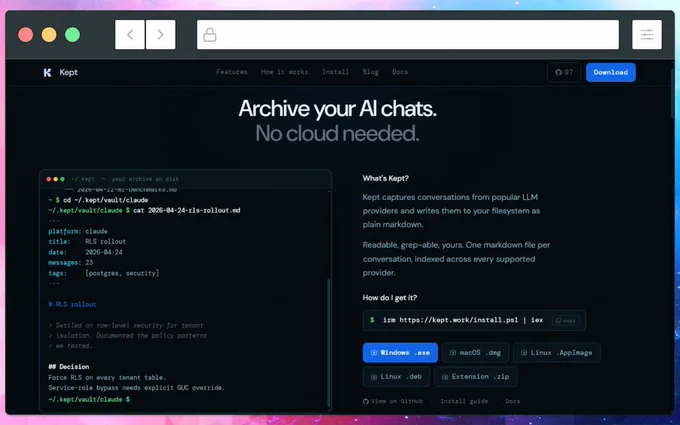Go forward with browser forward arrow

coord(160,35)
